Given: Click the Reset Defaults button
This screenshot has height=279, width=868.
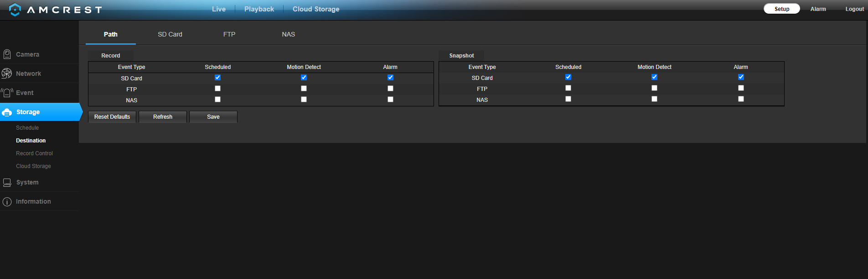Looking at the screenshot, I should coord(112,117).
